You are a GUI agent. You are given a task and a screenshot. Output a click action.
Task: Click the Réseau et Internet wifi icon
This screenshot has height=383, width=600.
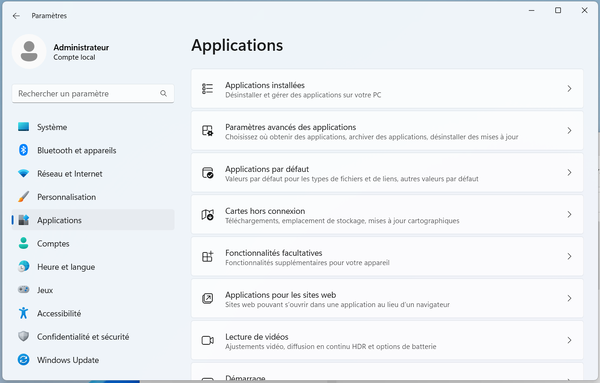[23, 174]
